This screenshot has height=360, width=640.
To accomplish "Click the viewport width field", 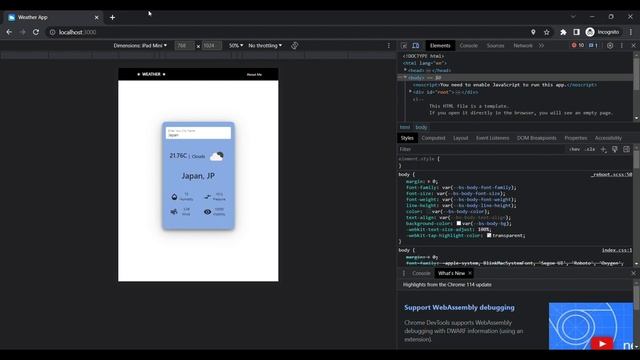I will click(184, 46).
